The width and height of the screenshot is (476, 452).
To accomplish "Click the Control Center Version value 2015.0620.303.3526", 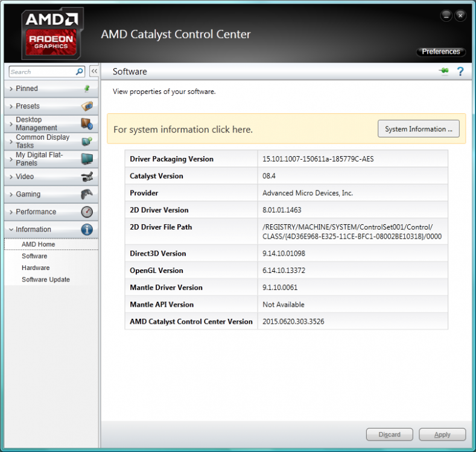I will (293, 321).
